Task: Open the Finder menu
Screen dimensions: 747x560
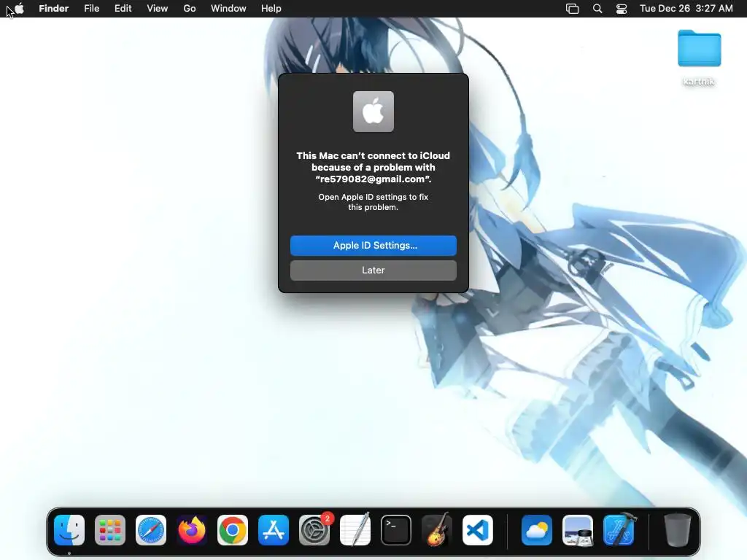Action: click(x=54, y=9)
